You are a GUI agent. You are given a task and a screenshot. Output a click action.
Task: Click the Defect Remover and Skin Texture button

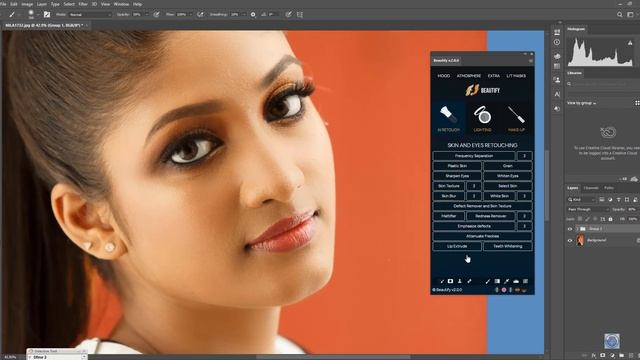(482, 206)
